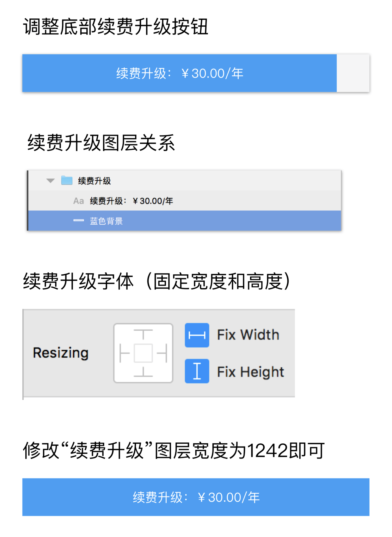Click the Fix Height label
Image resolution: width=392 pixels, height=537 pixels.
click(x=250, y=372)
